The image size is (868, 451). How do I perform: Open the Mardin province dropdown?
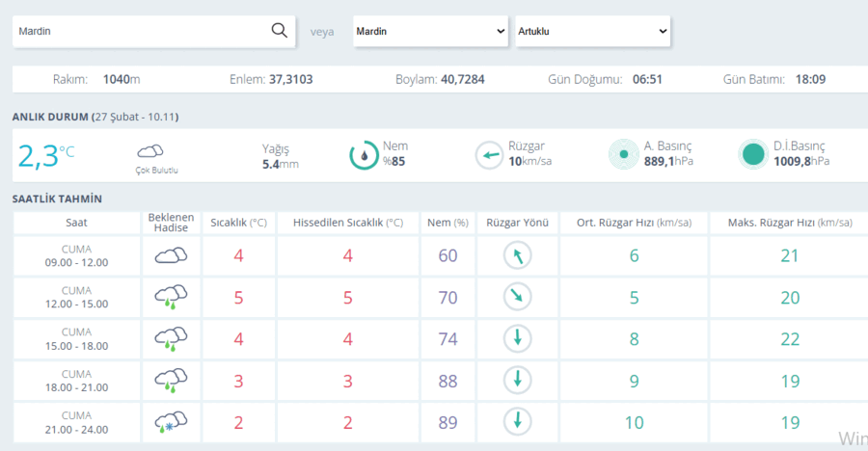pos(431,31)
